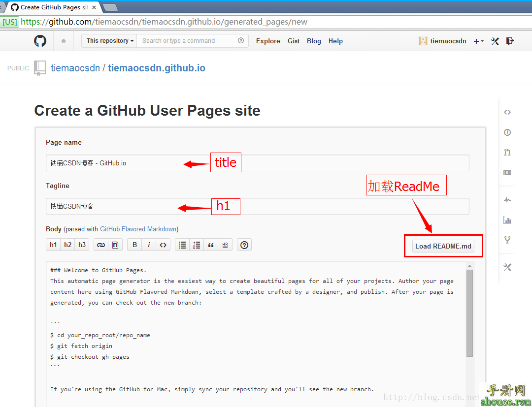The width and height of the screenshot is (532, 407).
Task: Open the notifications dot indicator
Action: pos(64,41)
